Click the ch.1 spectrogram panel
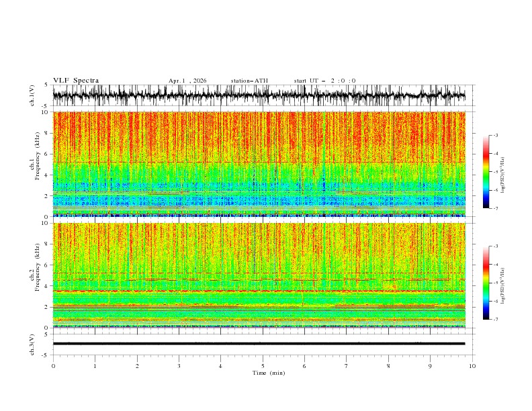The image size is (532, 411). coord(259,164)
